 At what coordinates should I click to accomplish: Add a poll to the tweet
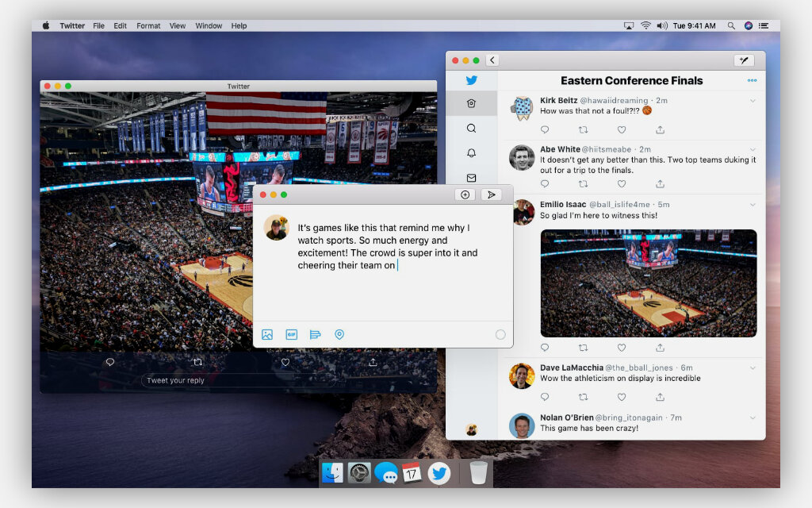(x=315, y=334)
